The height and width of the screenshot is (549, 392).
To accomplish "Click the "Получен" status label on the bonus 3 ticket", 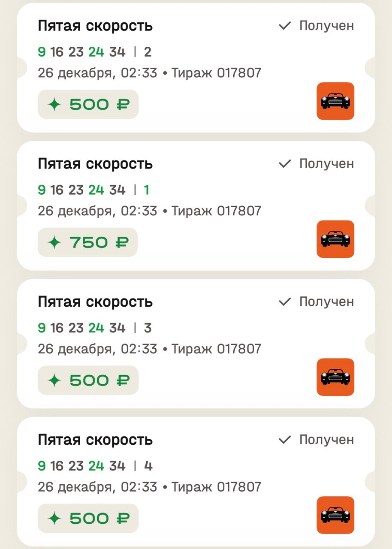I will 326,302.
